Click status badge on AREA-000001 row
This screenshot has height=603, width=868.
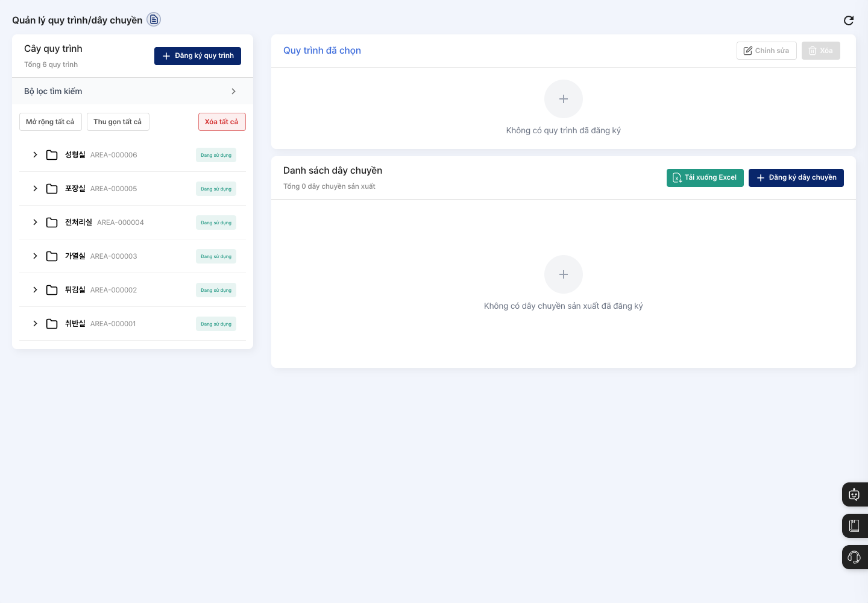pos(216,324)
